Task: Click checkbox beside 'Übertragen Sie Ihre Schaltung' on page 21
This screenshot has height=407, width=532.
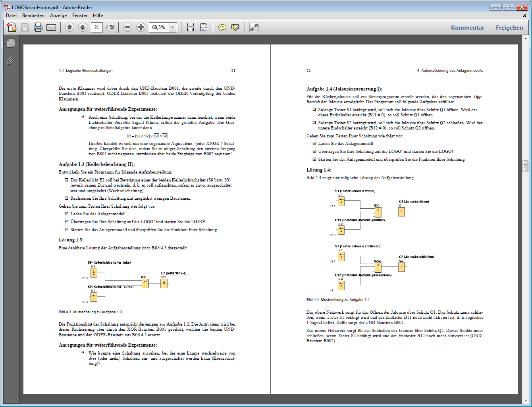Action: click(x=67, y=222)
